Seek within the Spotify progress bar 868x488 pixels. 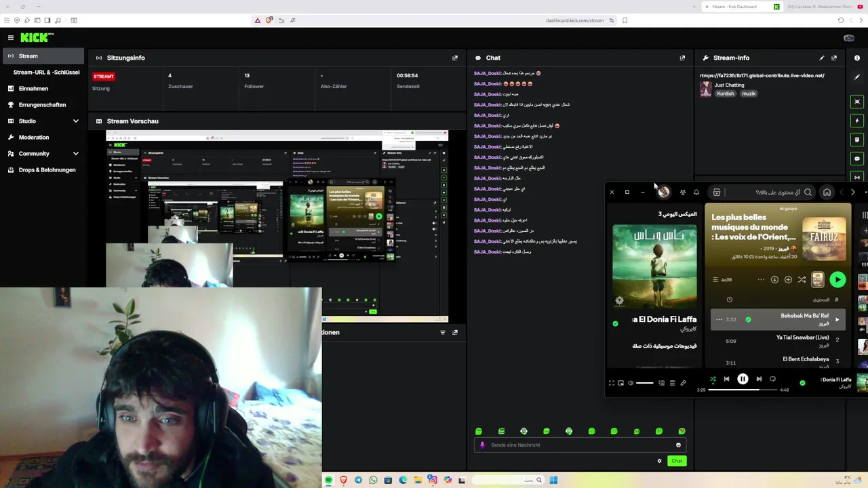click(743, 390)
